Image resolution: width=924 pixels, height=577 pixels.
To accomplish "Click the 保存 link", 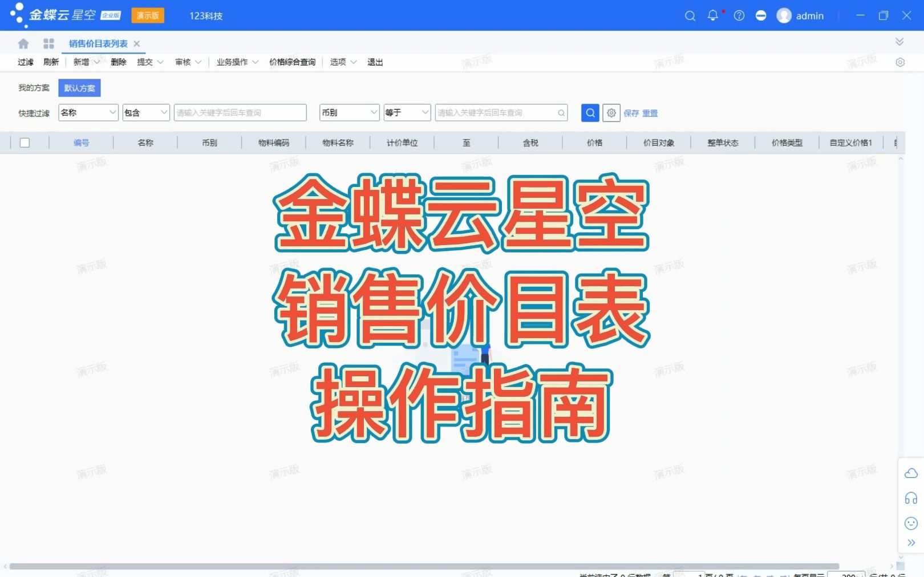I will click(631, 113).
